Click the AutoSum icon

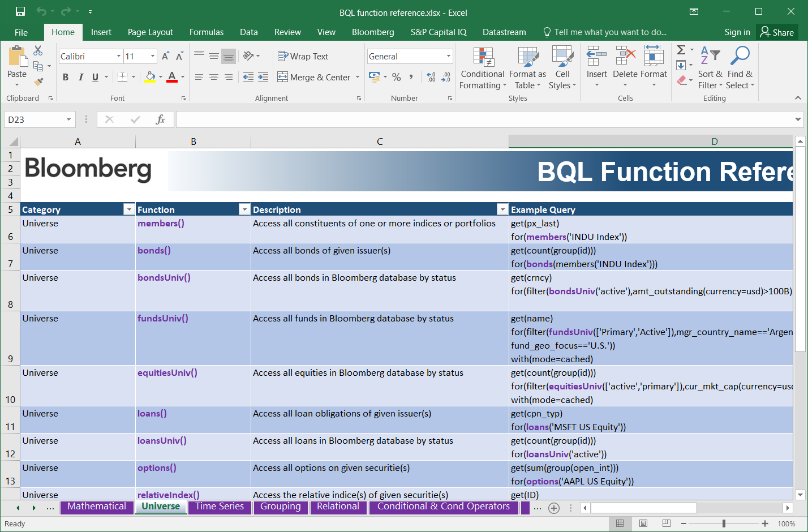[x=681, y=51]
